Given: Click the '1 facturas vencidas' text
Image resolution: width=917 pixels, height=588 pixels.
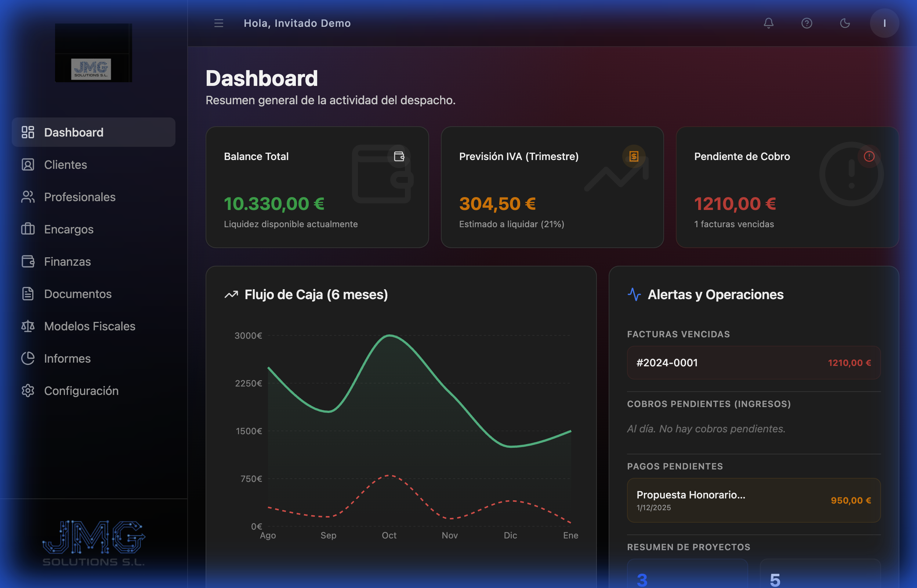Looking at the screenshot, I should [734, 224].
